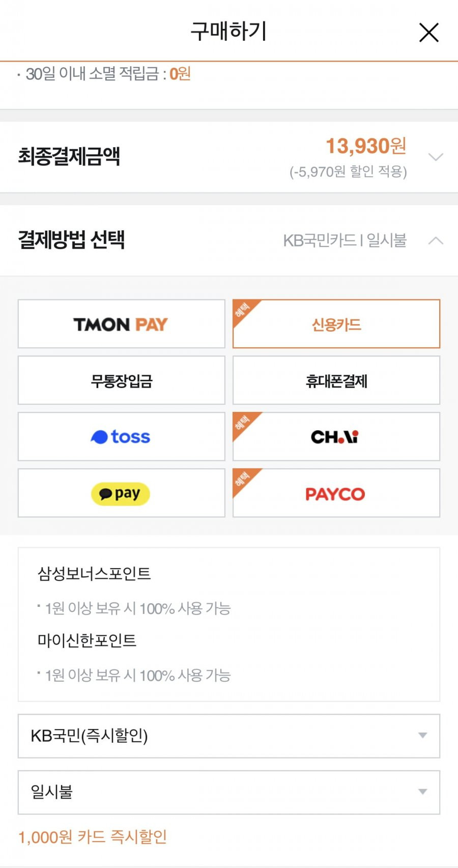
Task: Open the 일시불 installment dropdown
Action: pos(229,792)
